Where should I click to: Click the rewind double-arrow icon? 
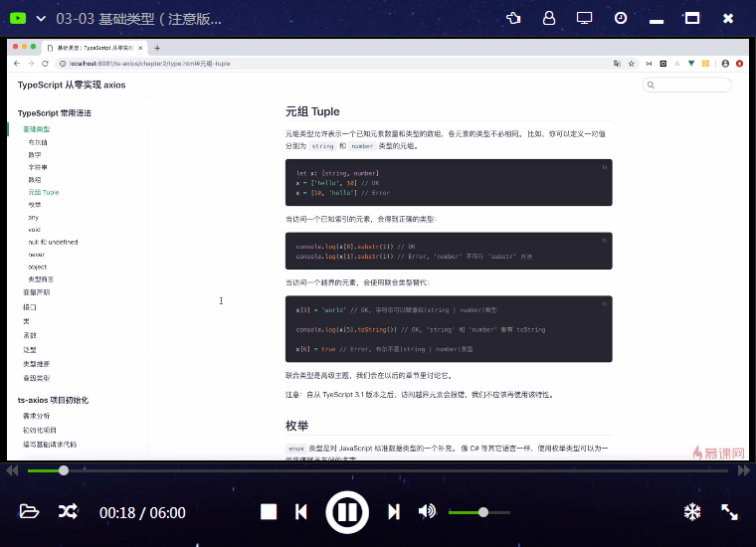12,470
